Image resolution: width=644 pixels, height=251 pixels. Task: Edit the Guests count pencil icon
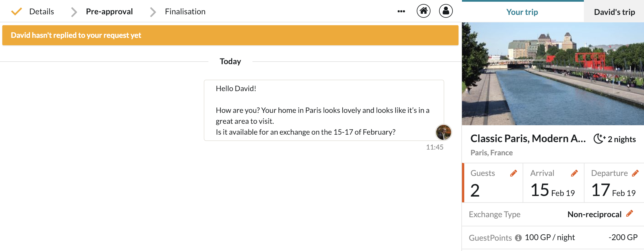pyautogui.click(x=513, y=173)
